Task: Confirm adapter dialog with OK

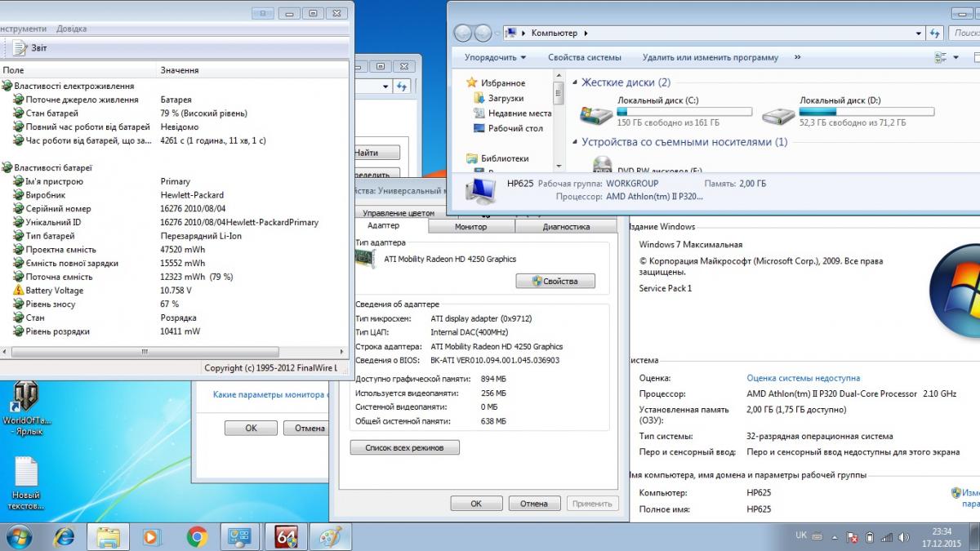Action: (475, 504)
